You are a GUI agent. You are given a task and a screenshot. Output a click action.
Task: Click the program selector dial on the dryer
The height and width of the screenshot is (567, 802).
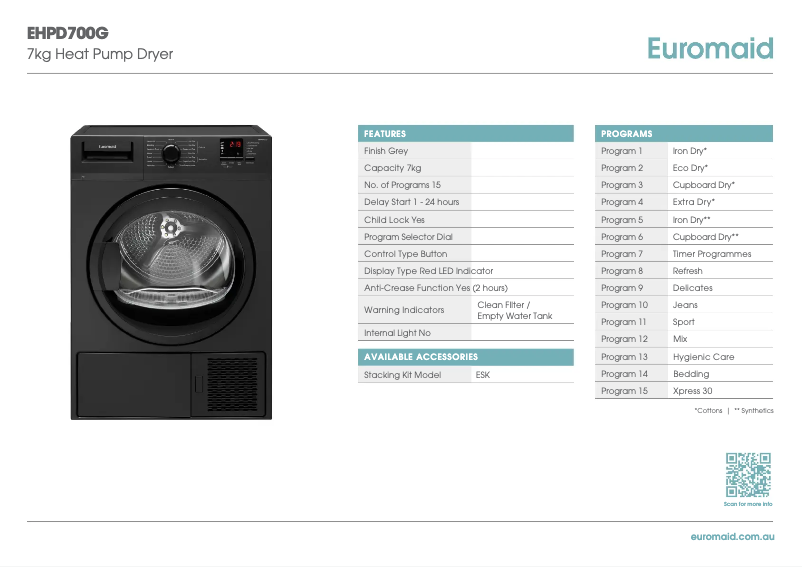[172, 154]
